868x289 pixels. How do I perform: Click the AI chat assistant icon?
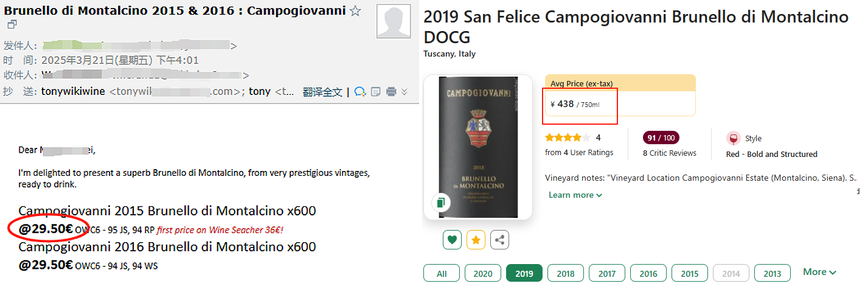click(x=360, y=92)
